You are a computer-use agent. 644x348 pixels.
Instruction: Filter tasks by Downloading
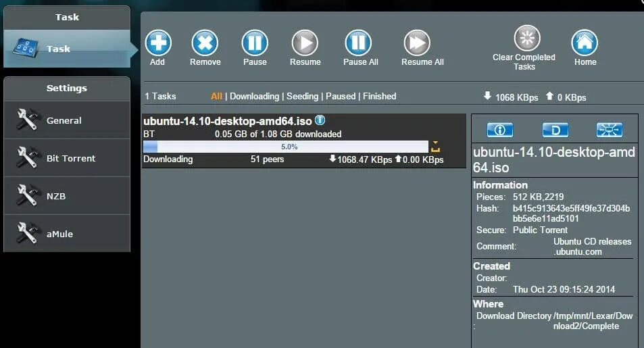point(254,96)
